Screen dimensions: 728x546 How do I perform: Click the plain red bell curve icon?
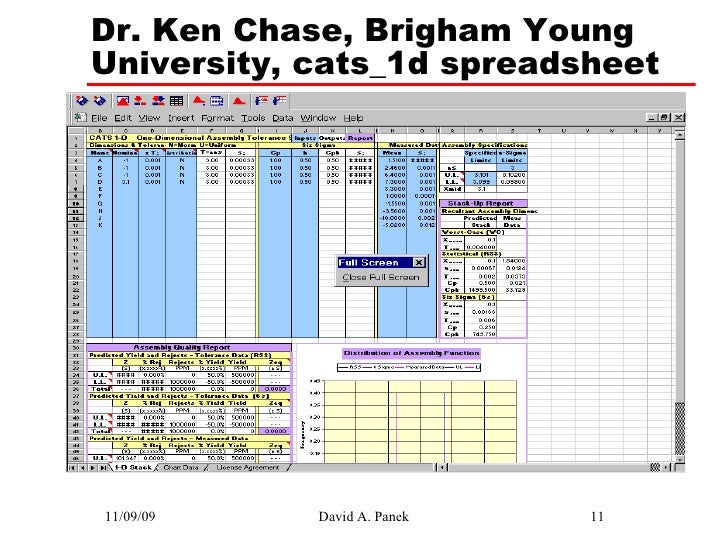tap(239, 101)
